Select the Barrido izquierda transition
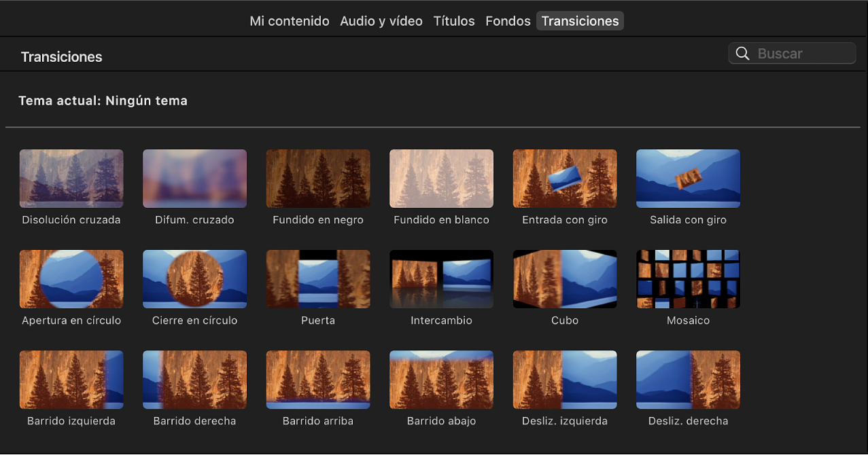The height and width of the screenshot is (455, 868). (x=71, y=379)
